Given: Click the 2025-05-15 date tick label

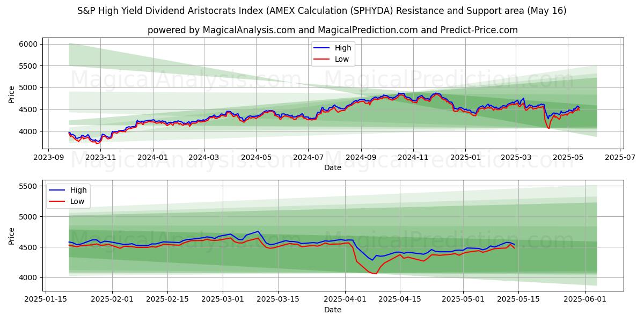Looking at the screenshot, I should click(518, 300).
